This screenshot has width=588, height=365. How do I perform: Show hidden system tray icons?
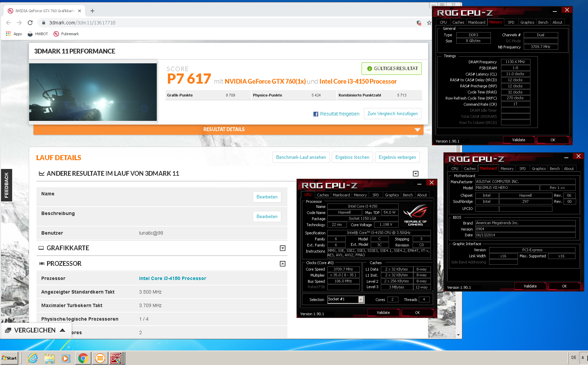(583, 358)
